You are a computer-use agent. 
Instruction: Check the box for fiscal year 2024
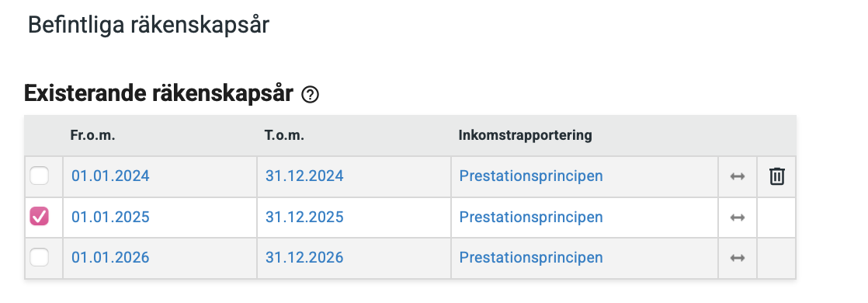[x=39, y=176]
